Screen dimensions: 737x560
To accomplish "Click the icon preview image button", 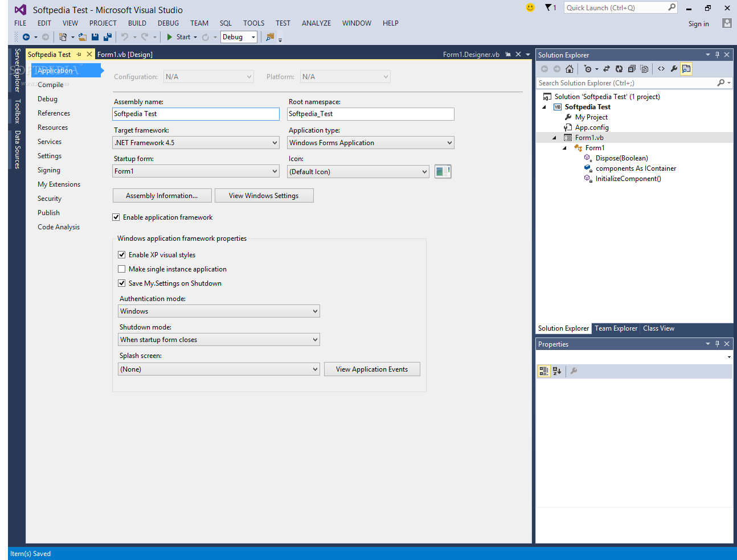I will 443,171.
